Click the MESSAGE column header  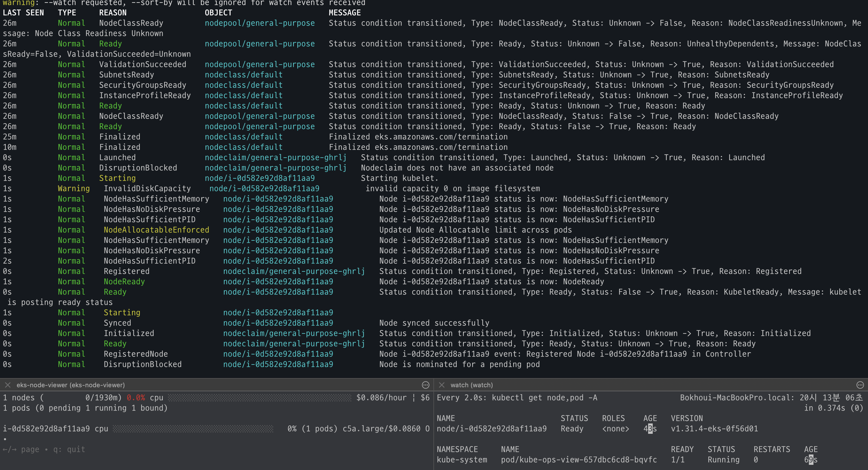pos(344,13)
